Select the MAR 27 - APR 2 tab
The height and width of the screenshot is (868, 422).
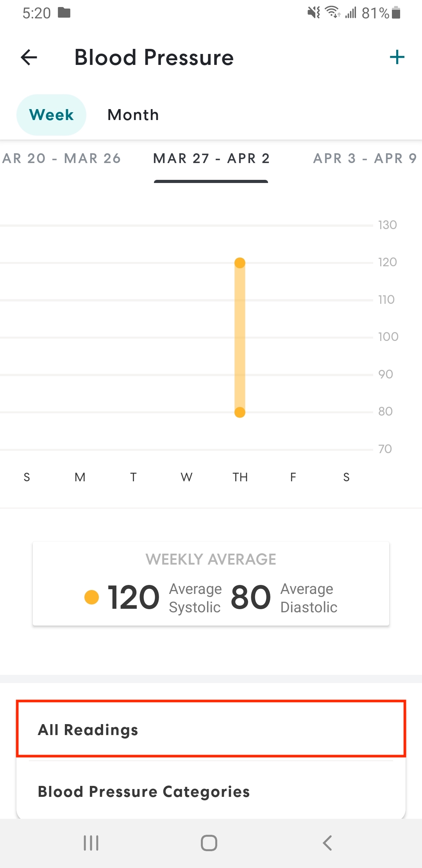(x=211, y=158)
